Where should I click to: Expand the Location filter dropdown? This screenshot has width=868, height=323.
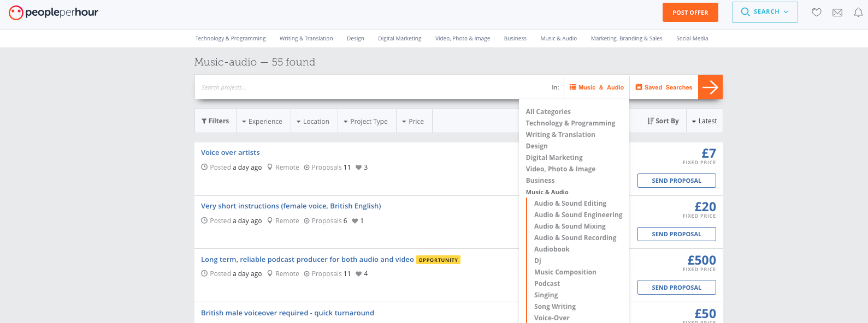(313, 122)
